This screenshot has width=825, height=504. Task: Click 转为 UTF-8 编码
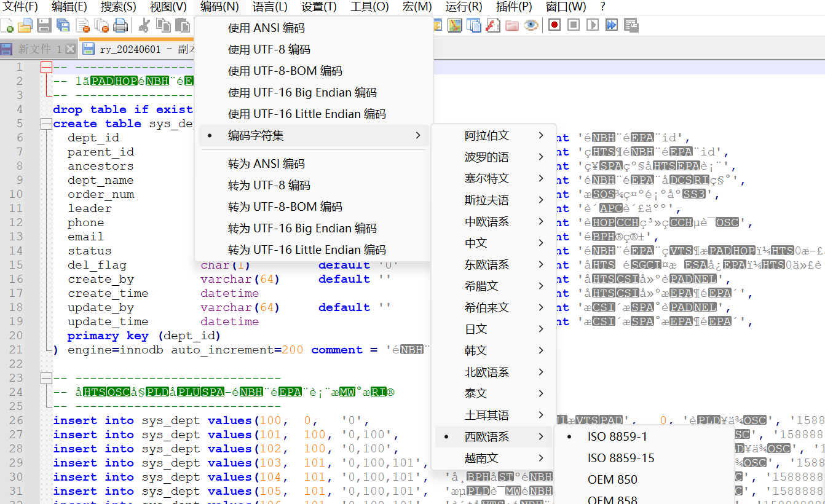314,186
